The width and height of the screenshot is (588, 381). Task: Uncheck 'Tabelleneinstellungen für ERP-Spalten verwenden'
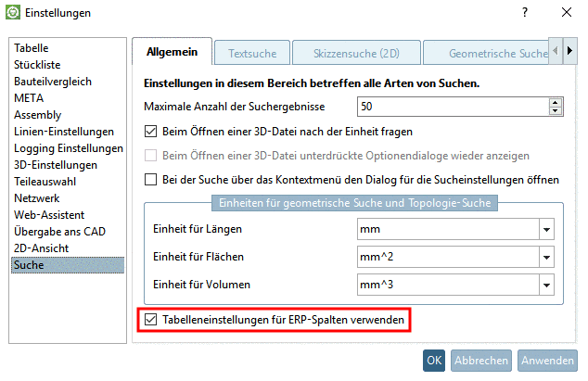click(152, 320)
